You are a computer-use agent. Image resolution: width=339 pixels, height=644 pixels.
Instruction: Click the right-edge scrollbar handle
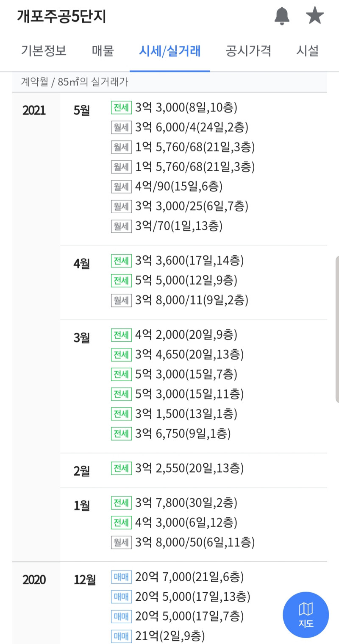337,329
